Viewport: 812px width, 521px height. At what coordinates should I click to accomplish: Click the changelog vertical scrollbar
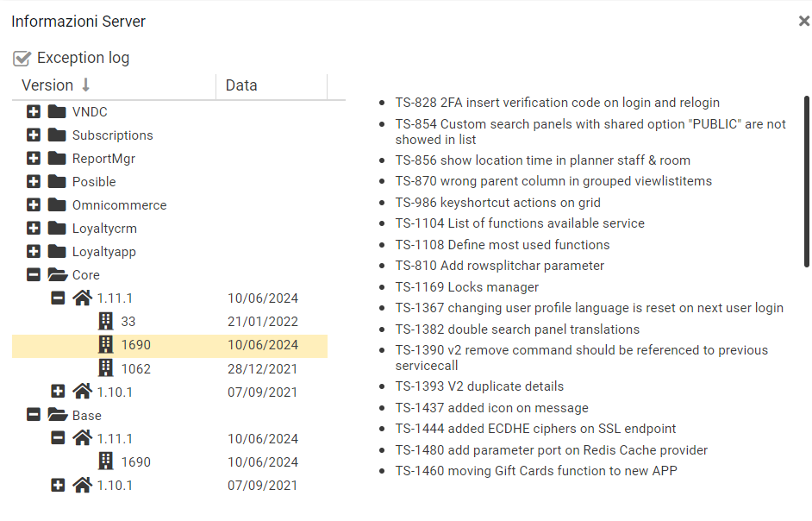(806, 181)
